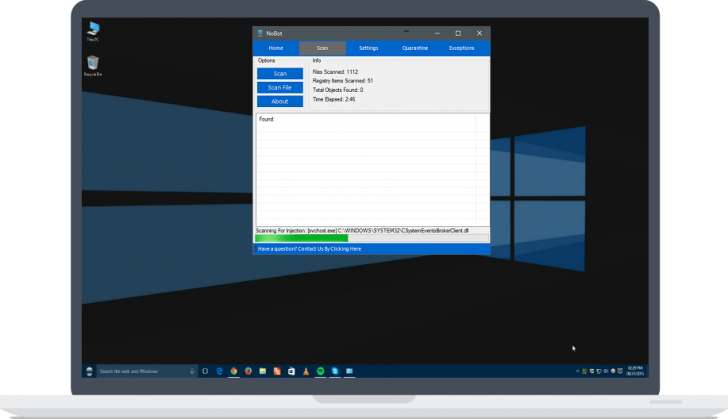The height and width of the screenshot is (419, 728).
Task: Open the Windows Start button
Action: [90, 371]
